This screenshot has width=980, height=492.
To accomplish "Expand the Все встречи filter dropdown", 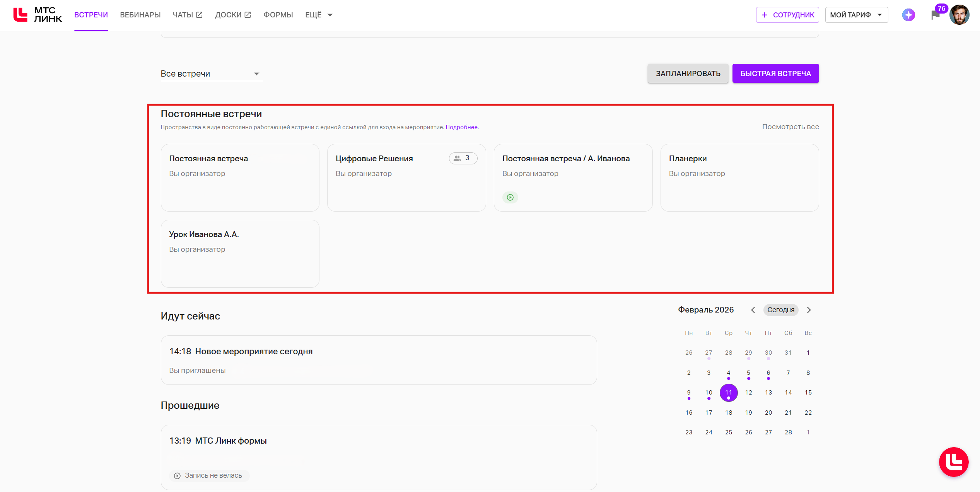I will coord(211,74).
